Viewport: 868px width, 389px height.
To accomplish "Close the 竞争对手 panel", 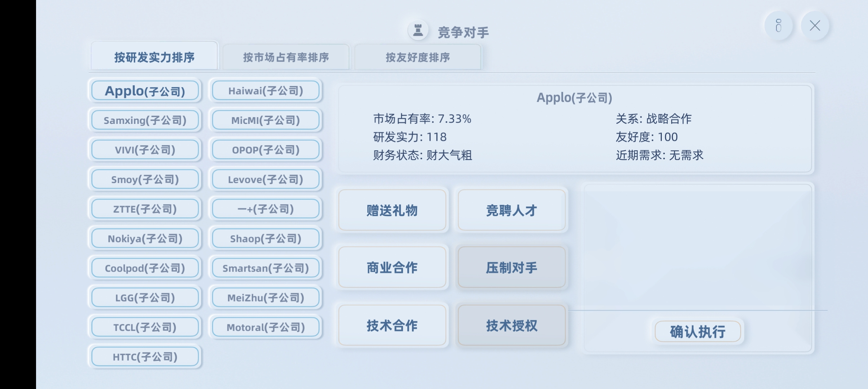I will [x=815, y=26].
